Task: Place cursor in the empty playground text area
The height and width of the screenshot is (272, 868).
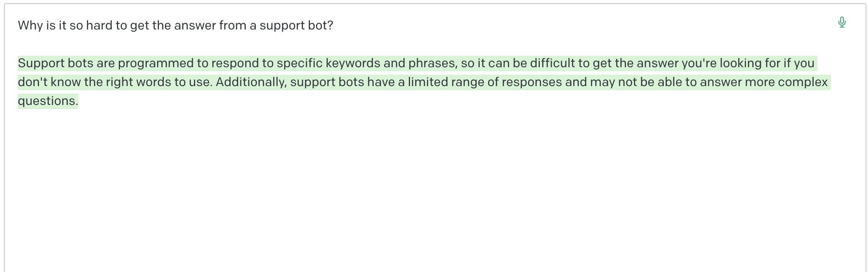Action: tap(433, 189)
